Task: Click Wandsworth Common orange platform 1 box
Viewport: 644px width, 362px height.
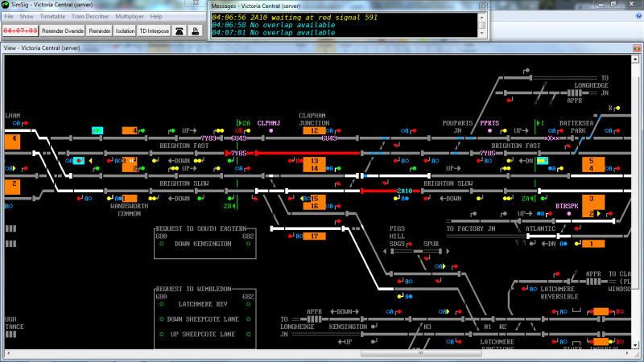Action: point(130,199)
